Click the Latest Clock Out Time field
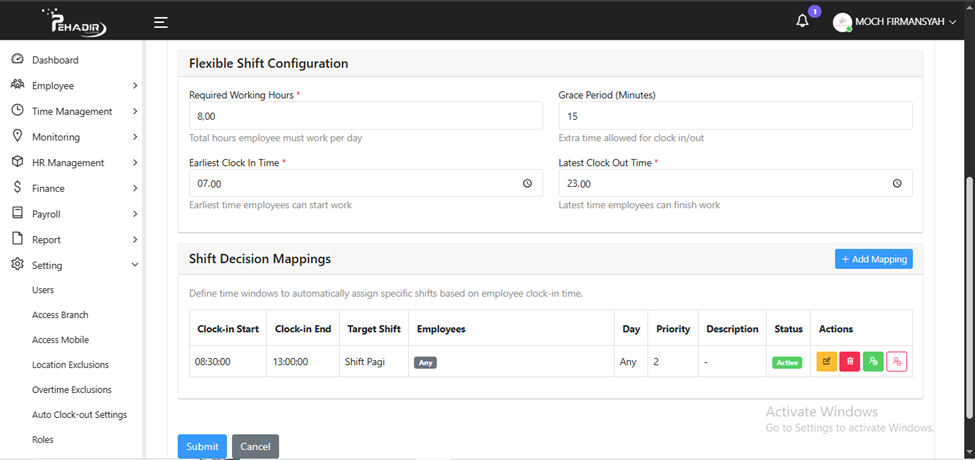This screenshot has width=975, height=460. (x=736, y=183)
